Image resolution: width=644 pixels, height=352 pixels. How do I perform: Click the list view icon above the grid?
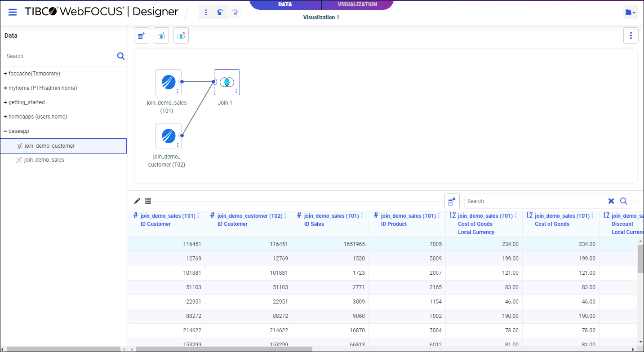pos(148,201)
